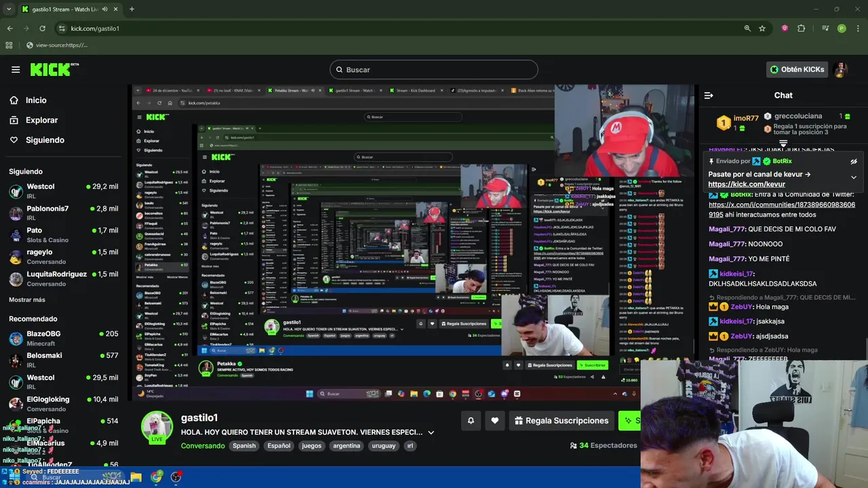Expand the stream title chevron
Viewport: 868px width, 488px height.
tap(431, 432)
